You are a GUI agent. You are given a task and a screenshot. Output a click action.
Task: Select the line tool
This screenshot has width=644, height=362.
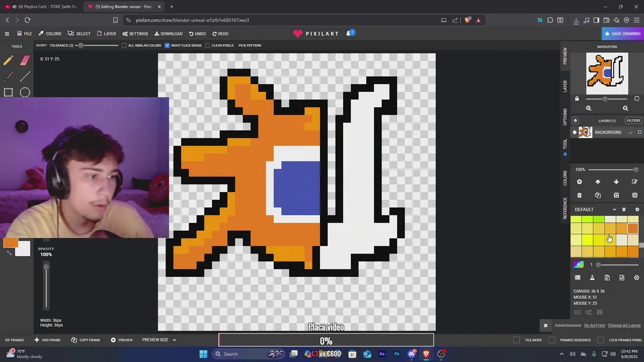point(25,76)
